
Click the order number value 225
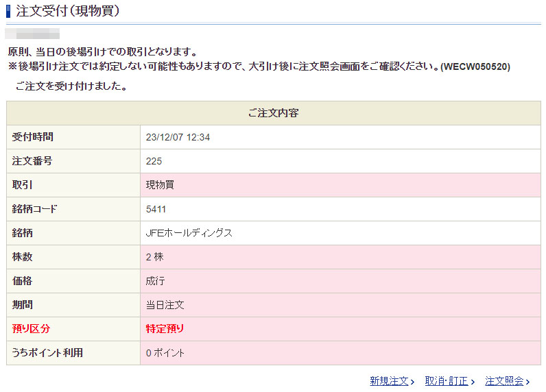[x=154, y=161]
